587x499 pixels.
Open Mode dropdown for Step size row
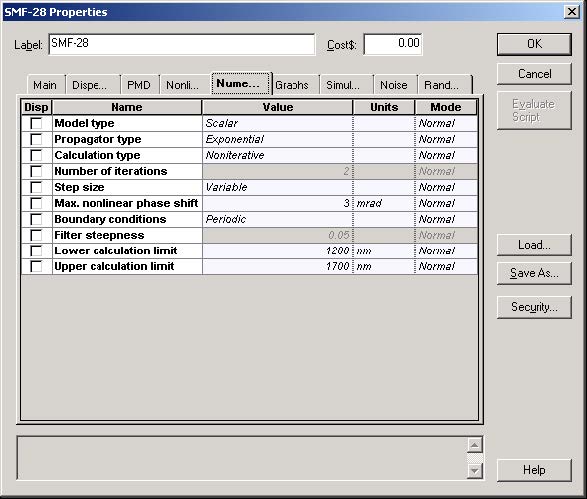(x=446, y=187)
